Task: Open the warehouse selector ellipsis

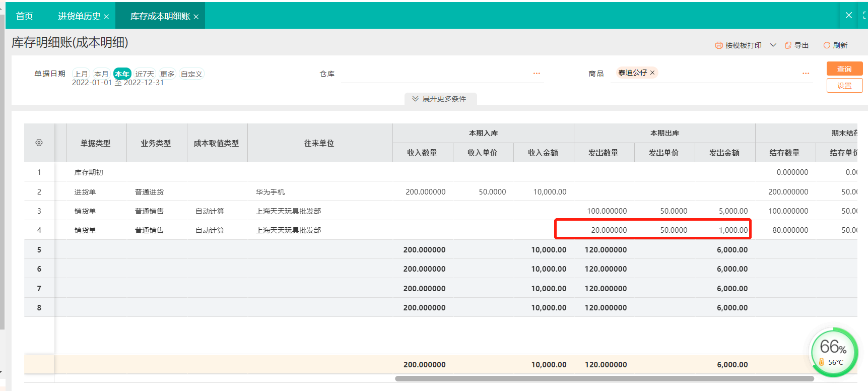Action: [x=537, y=74]
